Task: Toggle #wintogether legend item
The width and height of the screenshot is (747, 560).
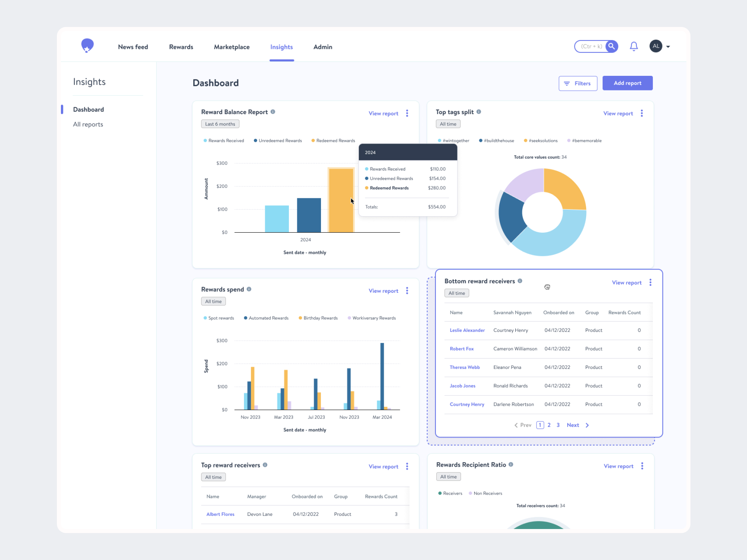Action: click(x=454, y=141)
